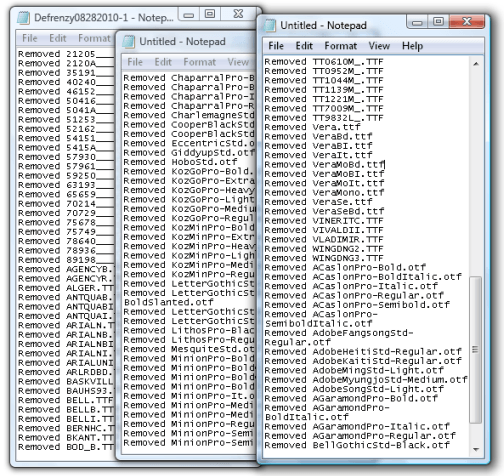The width and height of the screenshot is (504, 476).
Task: Close the front Untitled Notepad window
Action: click(467, 22)
